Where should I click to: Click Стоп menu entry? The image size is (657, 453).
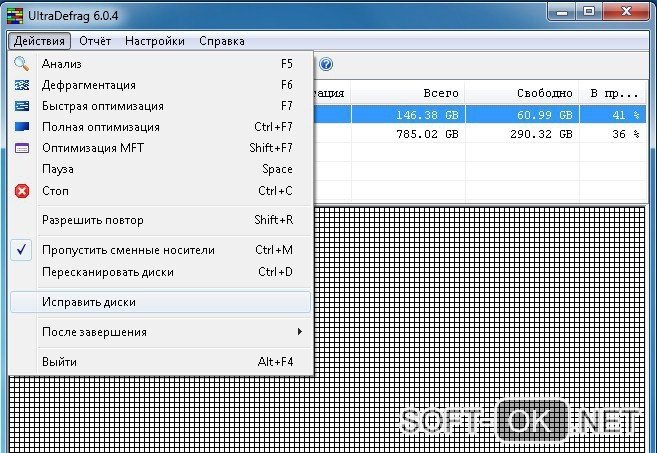tap(161, 191)
